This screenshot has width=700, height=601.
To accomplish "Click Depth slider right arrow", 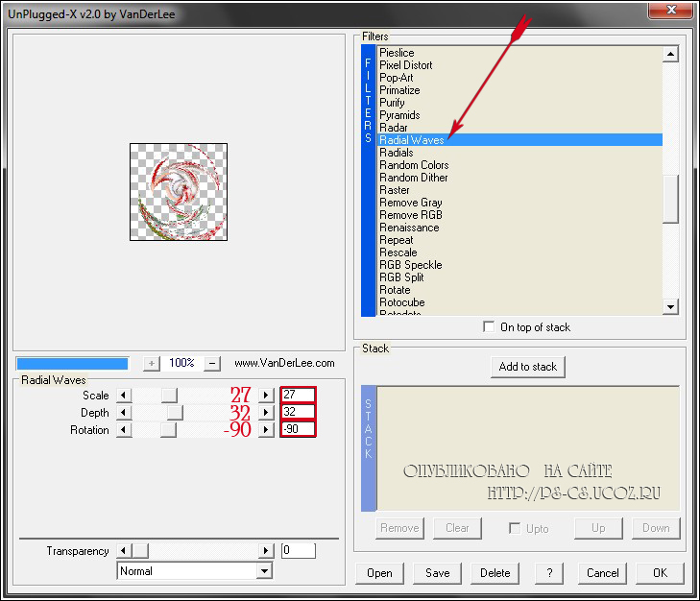I will [266, 412].
